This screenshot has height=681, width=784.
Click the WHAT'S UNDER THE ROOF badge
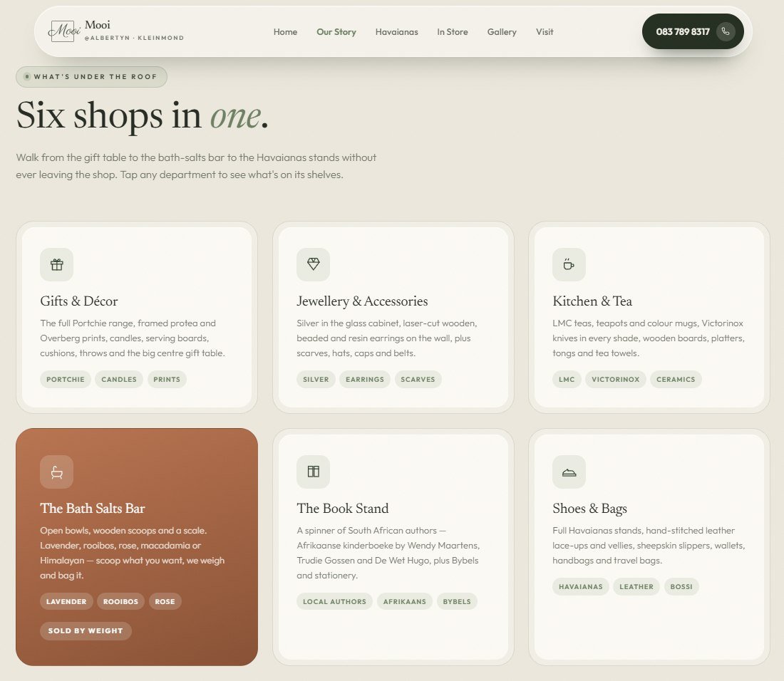click(x=91, y=77)
